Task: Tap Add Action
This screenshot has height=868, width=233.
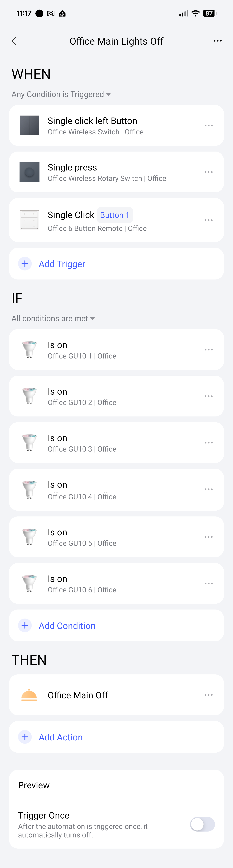Action: (61, 737)
